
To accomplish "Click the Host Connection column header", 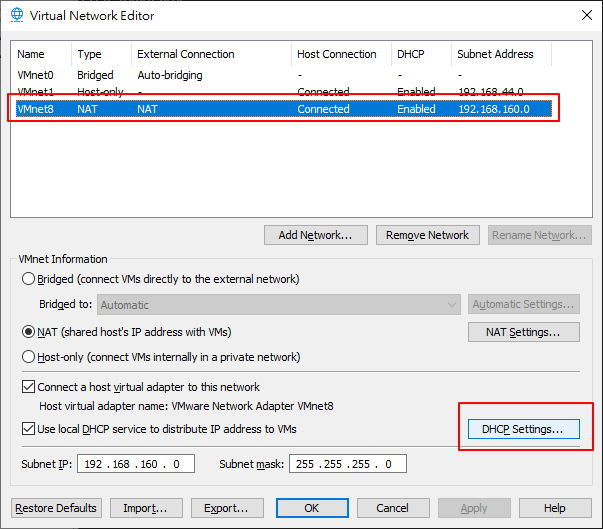I will click(341, 54).
